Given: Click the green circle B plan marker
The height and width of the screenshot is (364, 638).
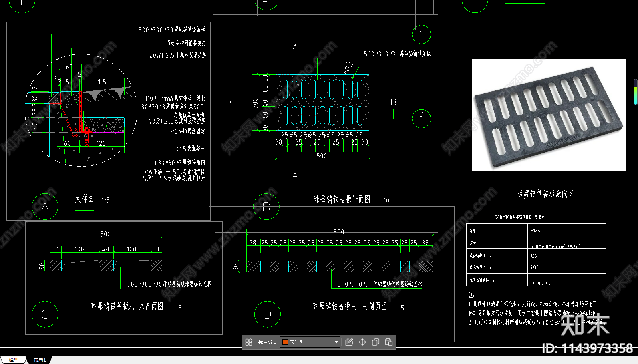Looking at the screenshot, I should tap(266, 207).
